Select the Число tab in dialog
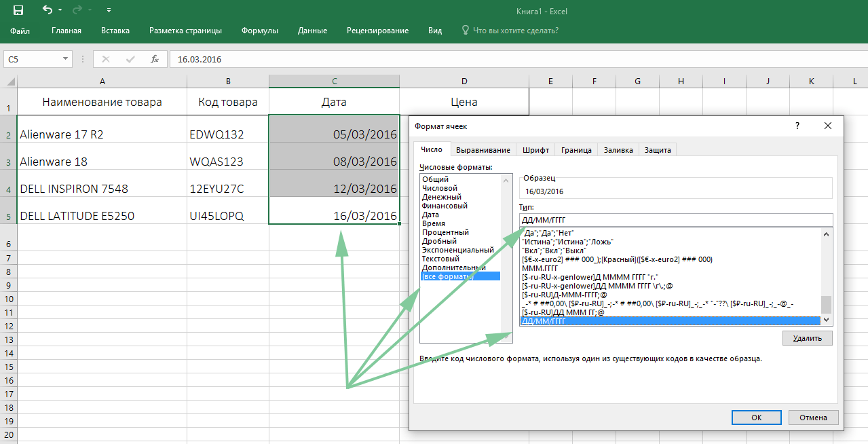The width and height of the screenshot is (868, 444). pos(432,149)
